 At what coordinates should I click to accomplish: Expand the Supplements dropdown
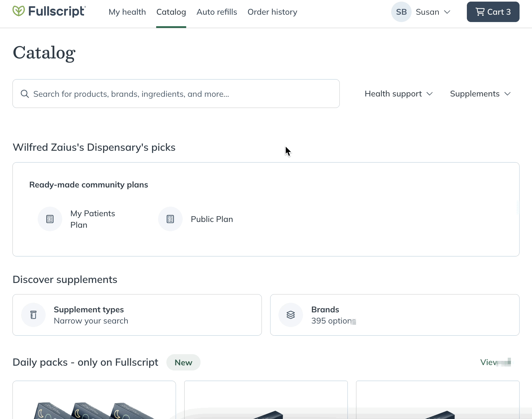pos(481,94)
